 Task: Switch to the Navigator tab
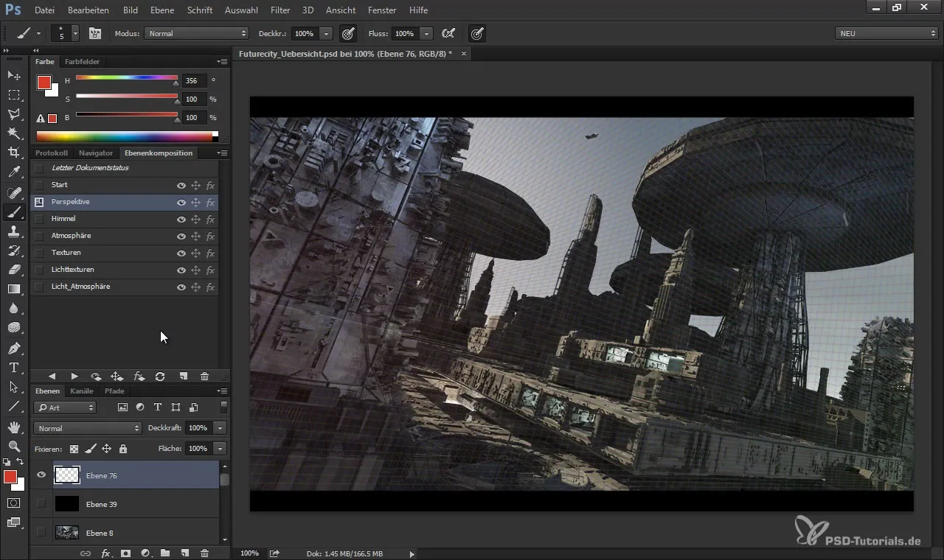pyautogui.click(x=96, y=153)
